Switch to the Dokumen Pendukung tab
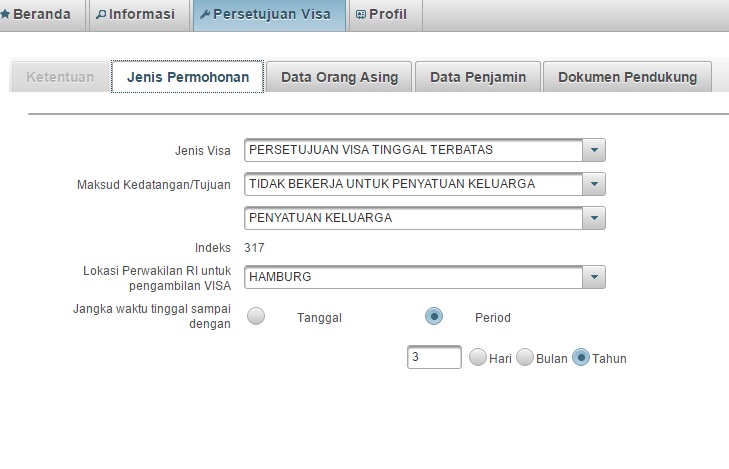The image size is (729, 469). [x=627, y=77]
